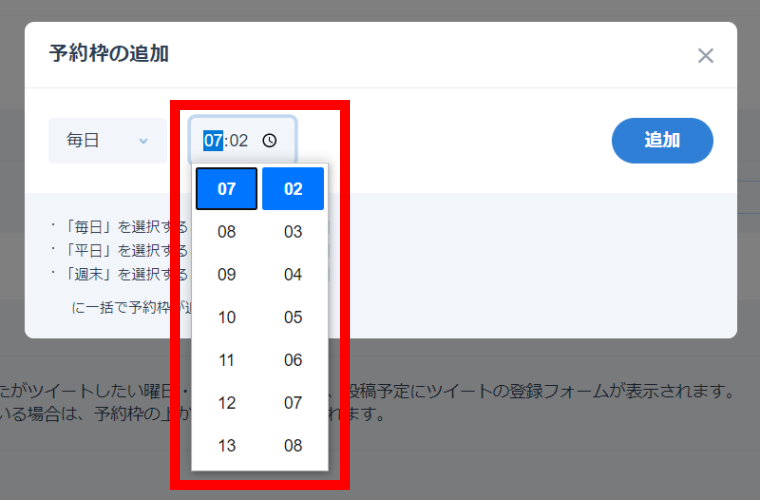Click the clock icon in time field
The image size is (760, 500).
click(x=269, y=141)
